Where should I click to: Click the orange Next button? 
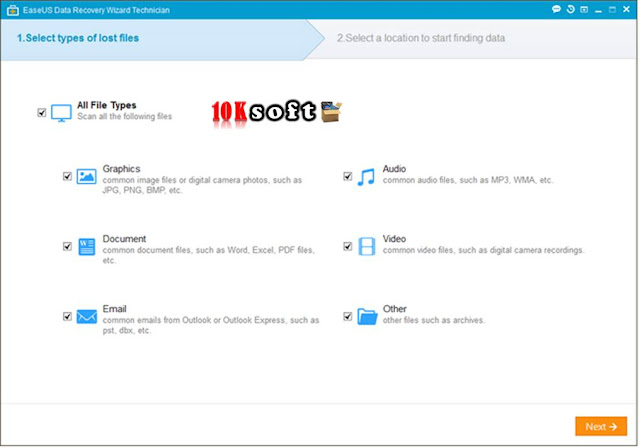601,426
